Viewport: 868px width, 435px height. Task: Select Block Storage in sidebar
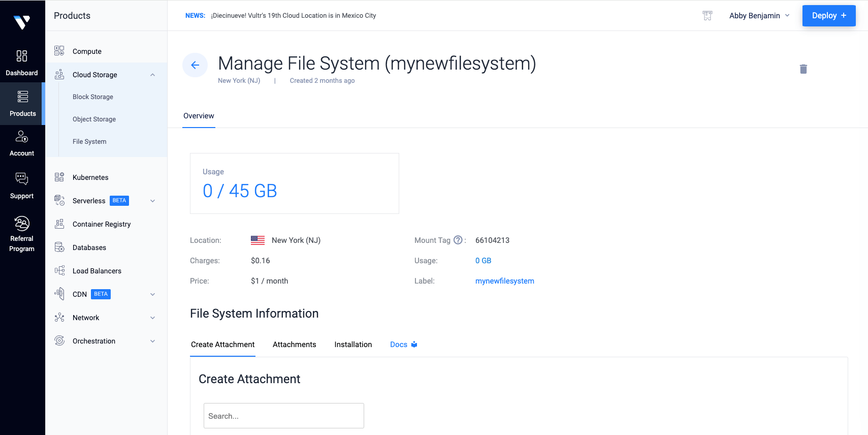[93, 97]
